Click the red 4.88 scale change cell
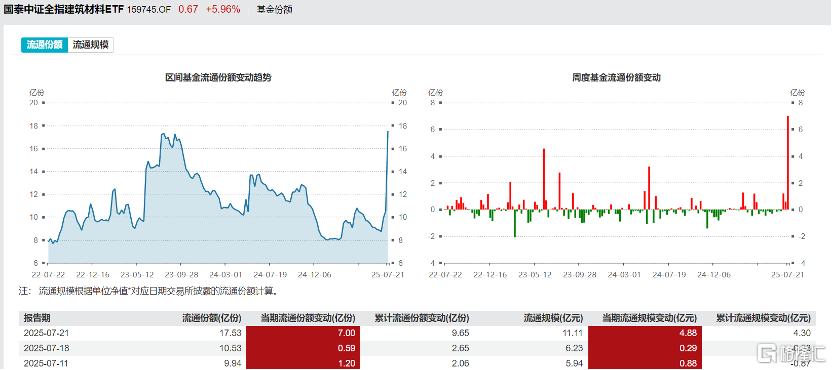This screenshot has width=832, height=370. click(644, 332)
